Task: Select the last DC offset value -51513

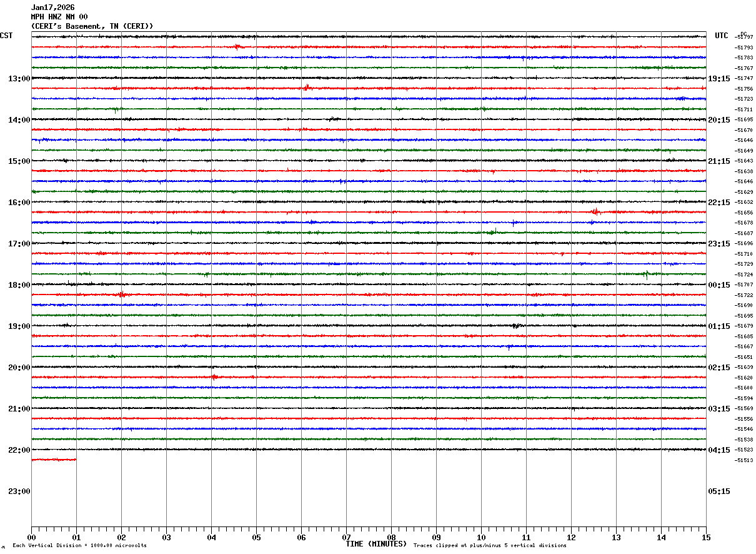Action: coord(744,460)
